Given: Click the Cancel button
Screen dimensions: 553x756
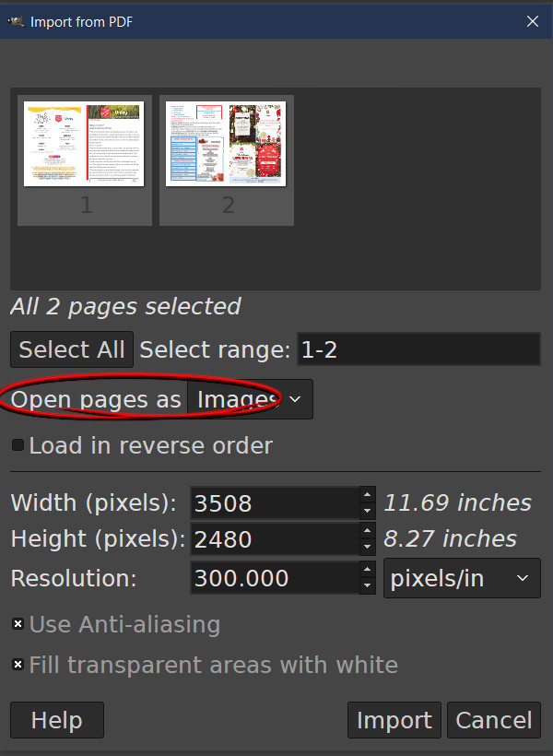Looking at the screenshot, I should click(494, 720).
